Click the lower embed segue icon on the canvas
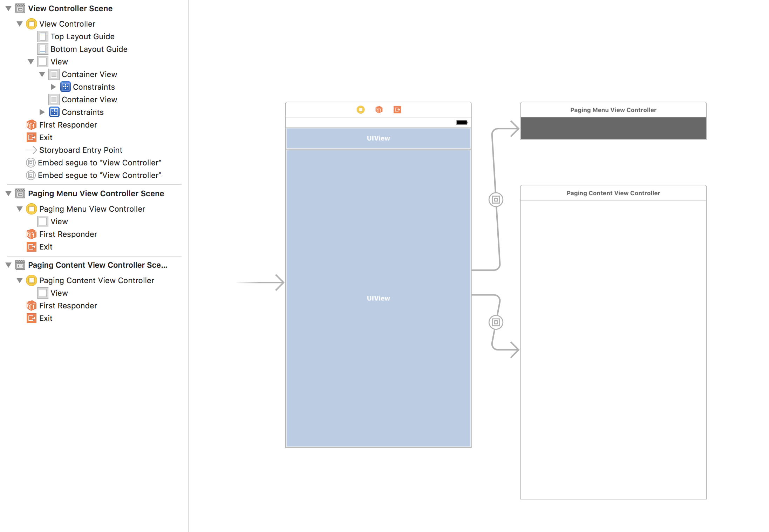The image size is (769, 532). click(496, 322)
